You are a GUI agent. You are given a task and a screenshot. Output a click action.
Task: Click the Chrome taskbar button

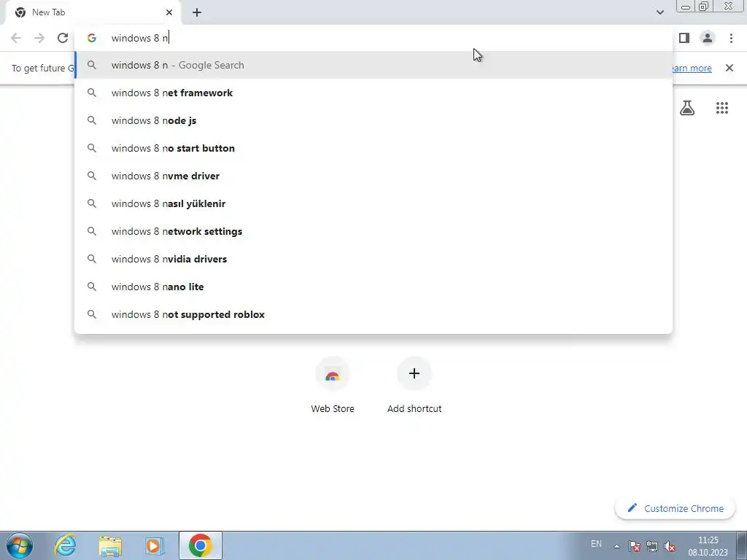tap(200, 545)
